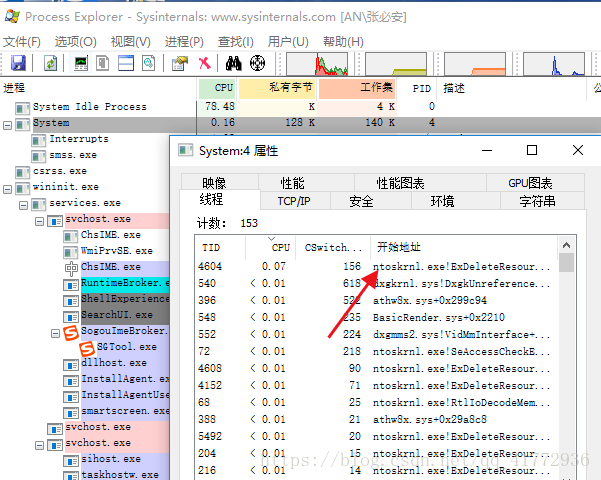Click the Process Explorer title bar icon
601x480 pixels.
click(12, 16)
